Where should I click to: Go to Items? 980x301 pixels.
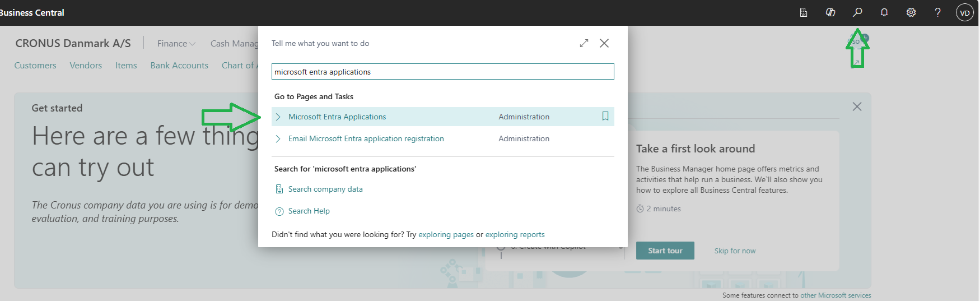[x=126, y=65]
